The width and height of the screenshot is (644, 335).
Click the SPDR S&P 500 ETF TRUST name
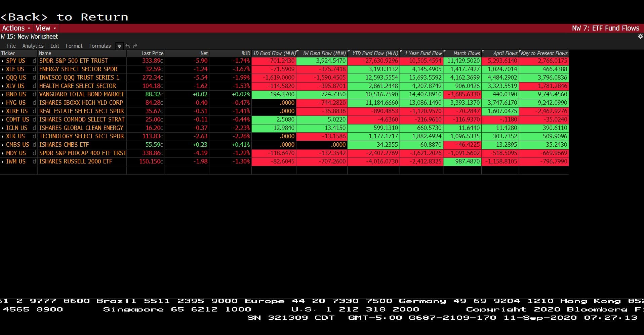pyautogui.click(x=73, y=61)
